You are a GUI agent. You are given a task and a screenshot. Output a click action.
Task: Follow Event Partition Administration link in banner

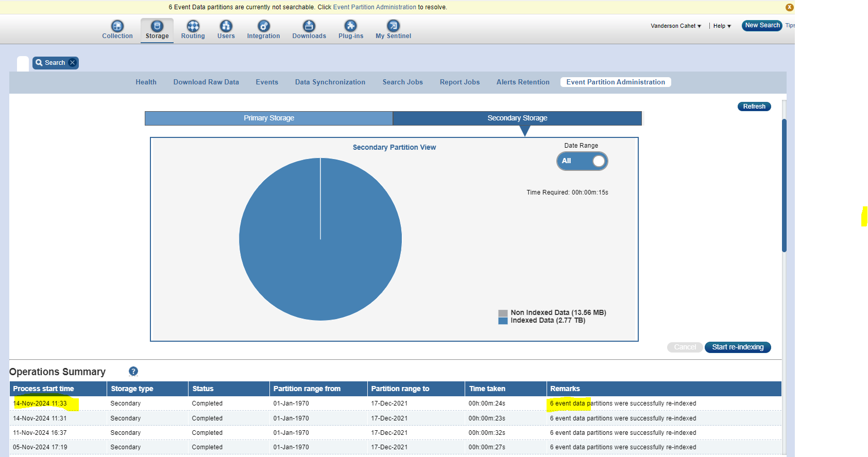coord(375,7)
